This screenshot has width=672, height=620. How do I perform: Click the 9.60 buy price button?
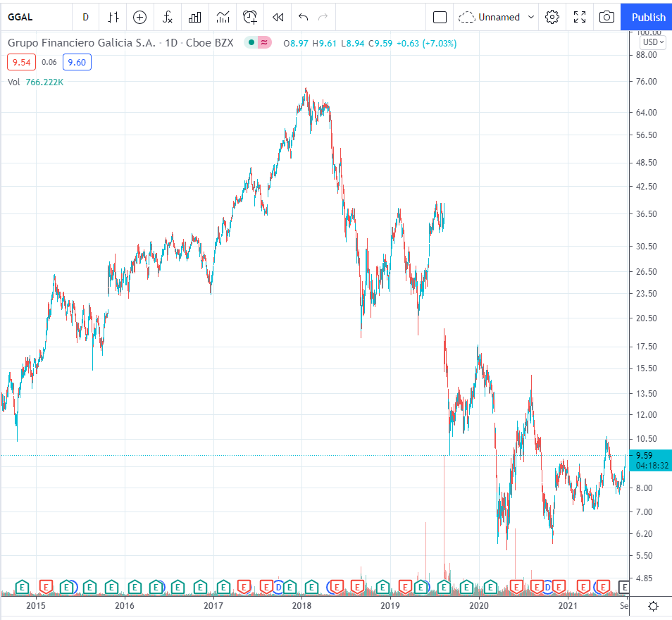pyautogui.click(x=76, y=62)
